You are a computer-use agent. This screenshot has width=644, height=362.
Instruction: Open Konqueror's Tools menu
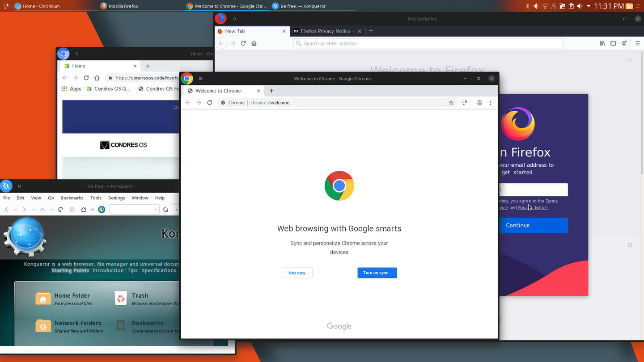96,198
